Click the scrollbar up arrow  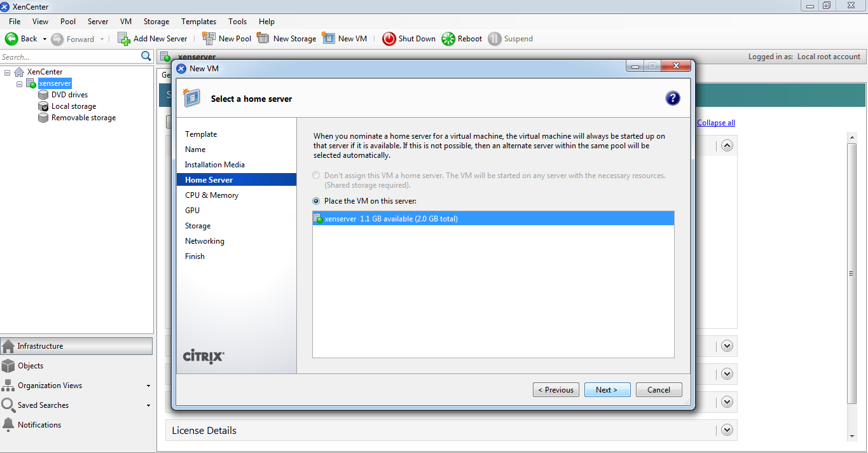point(852,137)
